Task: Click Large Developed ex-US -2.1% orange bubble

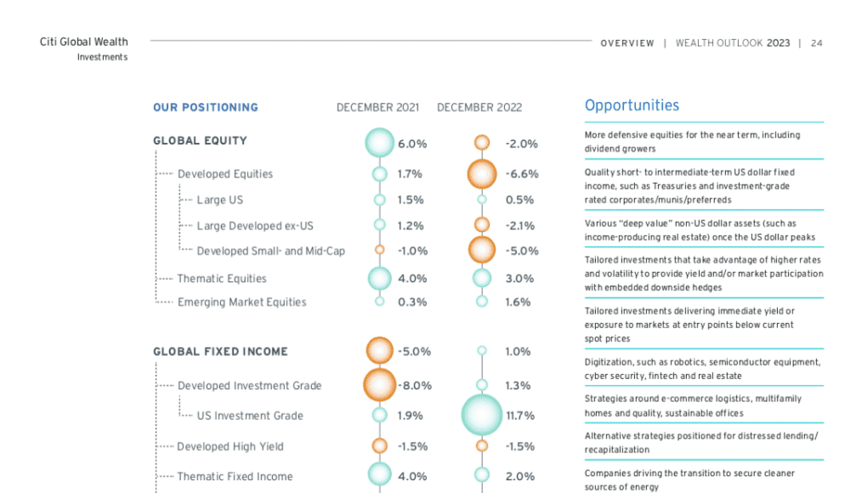Action: pyautogui.click(x=482, y=224)
